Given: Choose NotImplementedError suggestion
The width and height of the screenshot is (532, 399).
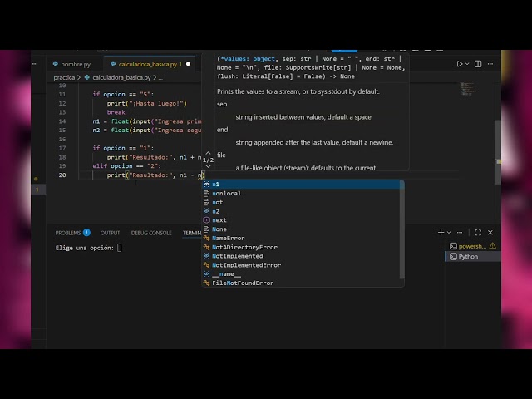Looking at the screenshot, I should 301,265.
